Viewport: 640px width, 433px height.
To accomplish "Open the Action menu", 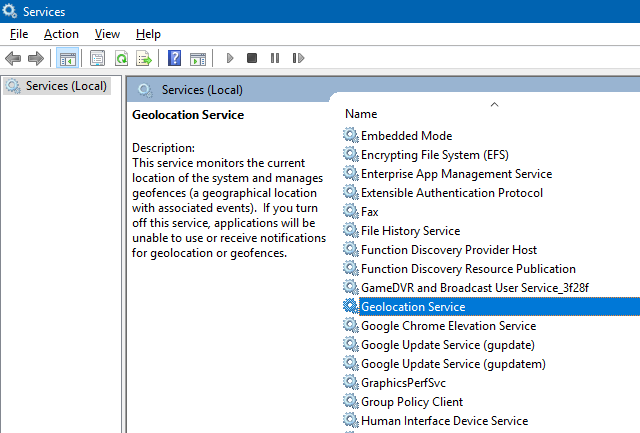I will pyautogui.click(x=61, y=34).
